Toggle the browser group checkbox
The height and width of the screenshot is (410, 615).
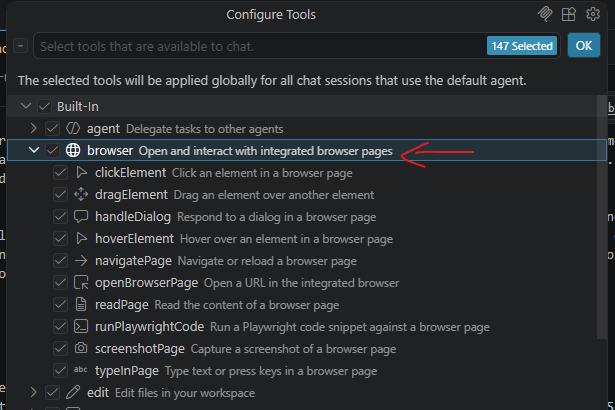[52, 150]
